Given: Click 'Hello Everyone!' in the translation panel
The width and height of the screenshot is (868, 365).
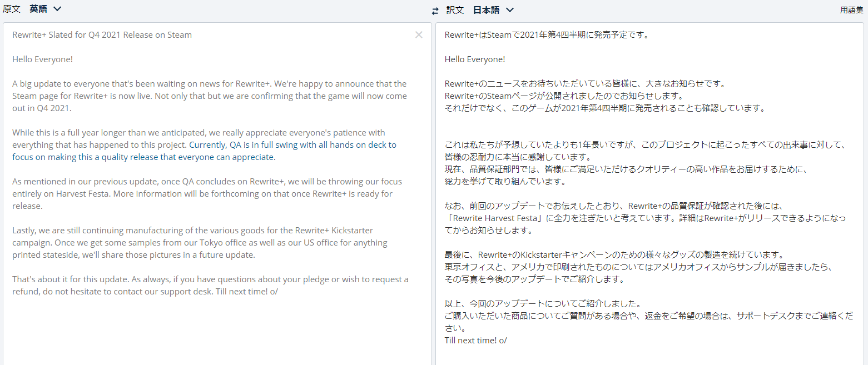Looking at the screenshot, I should click(475, 59).
